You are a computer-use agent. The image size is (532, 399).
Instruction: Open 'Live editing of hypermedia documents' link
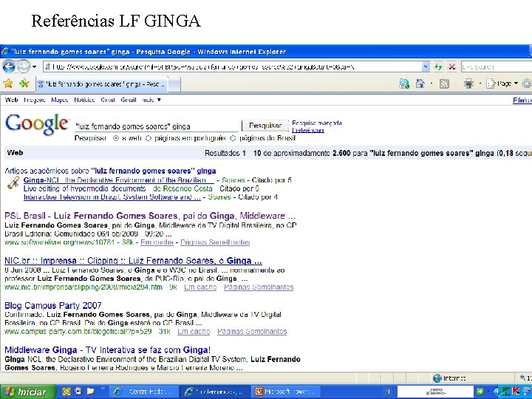(x=84, y=188)
